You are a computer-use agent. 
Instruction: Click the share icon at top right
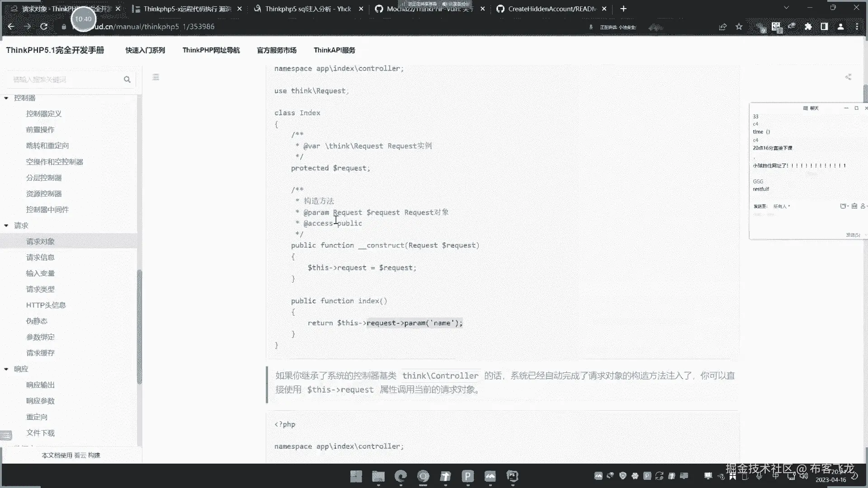click(848, 77)
